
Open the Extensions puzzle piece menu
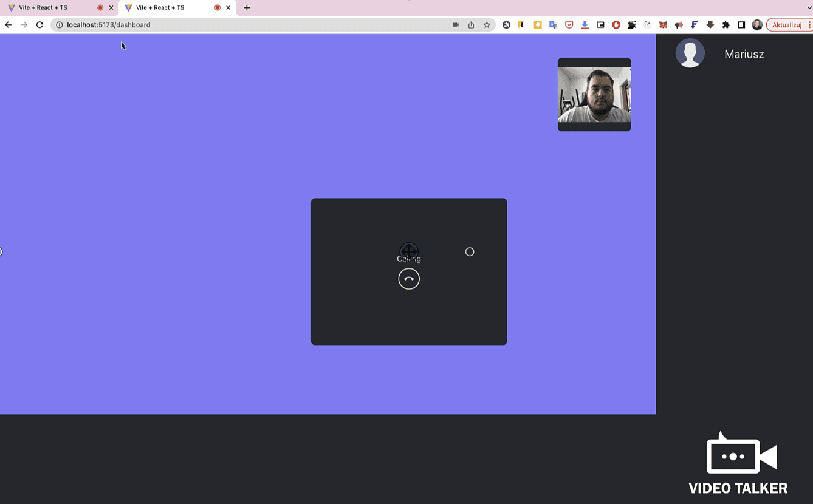tap(726, 25)
